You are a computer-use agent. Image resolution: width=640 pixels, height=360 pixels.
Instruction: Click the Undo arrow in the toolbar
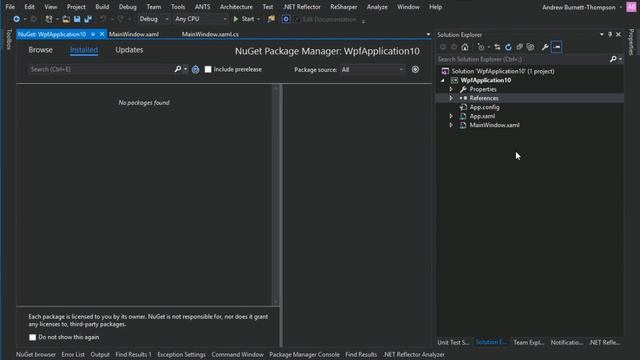pos(103,19)
